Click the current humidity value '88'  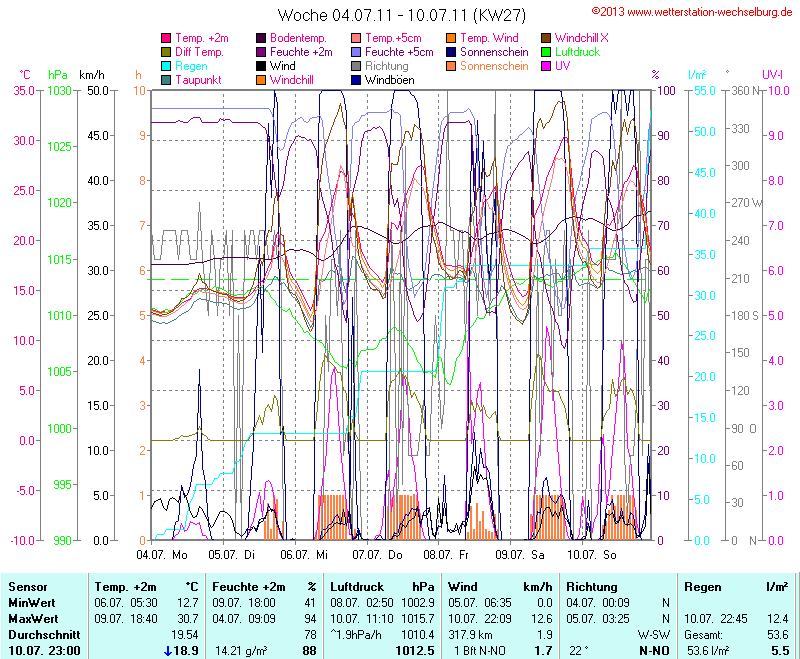[309, 651]
